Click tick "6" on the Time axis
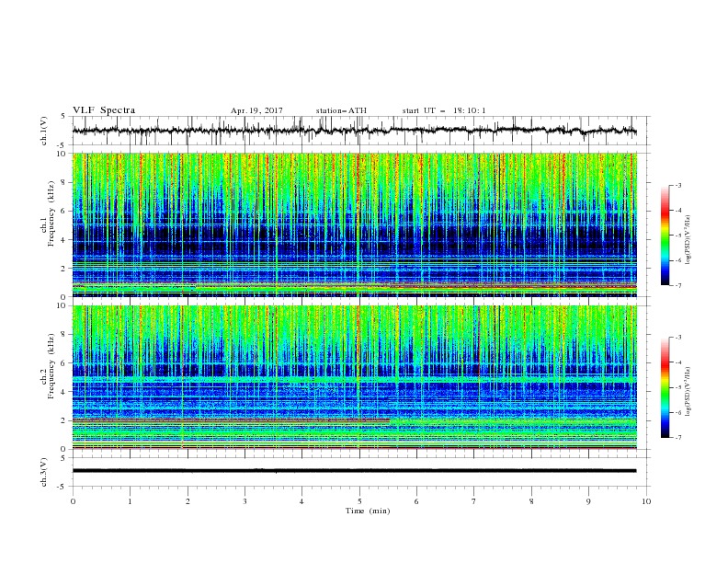Viewport: 728px width, 563px height. [416, 501]
